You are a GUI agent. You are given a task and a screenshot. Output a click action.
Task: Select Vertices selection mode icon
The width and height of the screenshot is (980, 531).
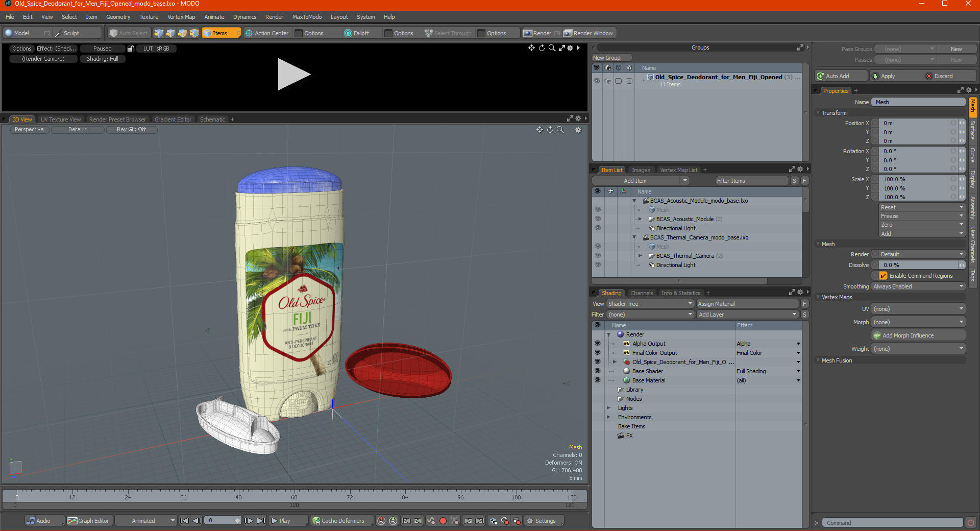[x=159, y=33]
